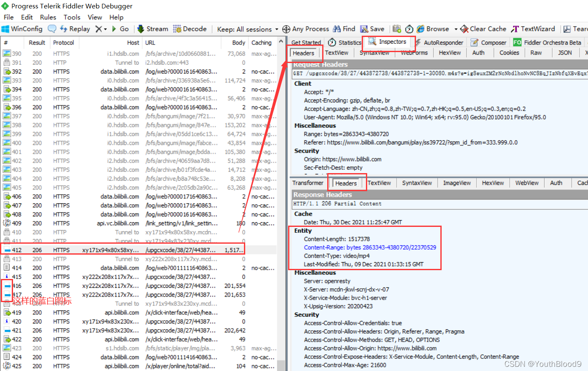Open the Fiddler Orchestra Beta tab
The image size is (588, 371).
pos(547,42)
